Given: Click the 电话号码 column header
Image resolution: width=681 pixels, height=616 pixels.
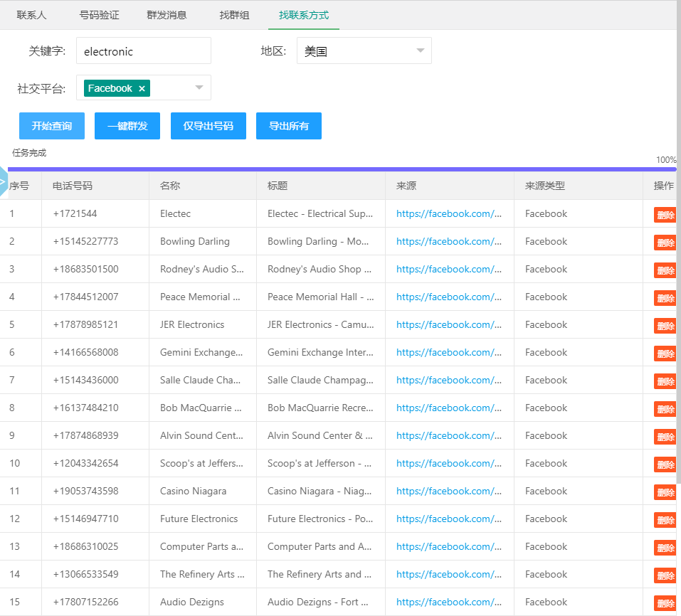Looking at the screenshot, I should pos(73,186).
